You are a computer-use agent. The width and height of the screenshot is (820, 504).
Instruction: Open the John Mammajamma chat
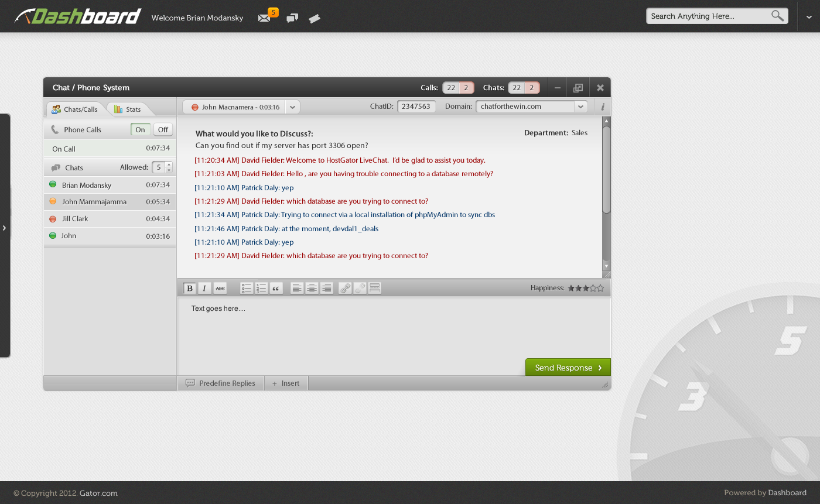click(x=110, y=201)
